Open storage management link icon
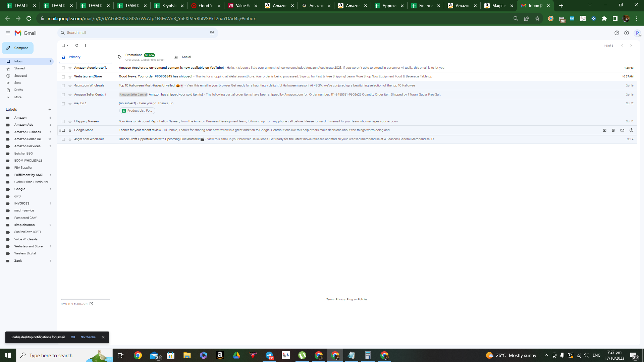 coord(91,304)
